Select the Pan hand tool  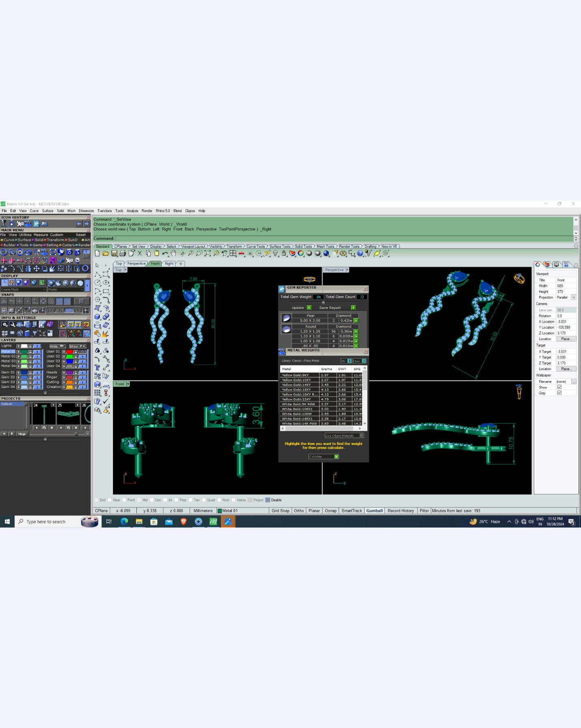(x=173, y=253)
